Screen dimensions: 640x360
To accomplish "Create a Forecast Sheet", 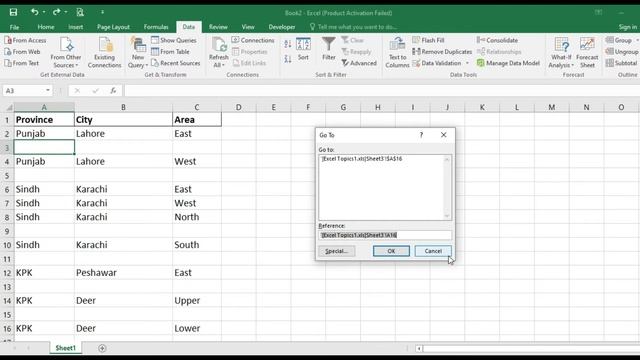I will click(587, 52).
